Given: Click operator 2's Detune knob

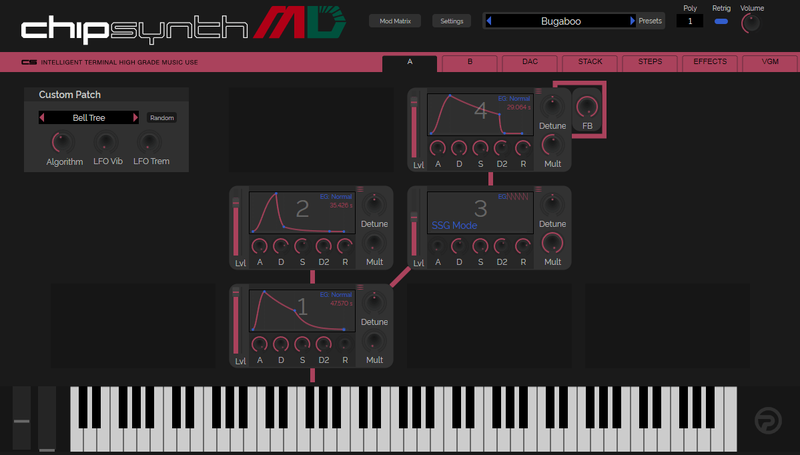Looking at the screenshot, I should pos(374,203).
